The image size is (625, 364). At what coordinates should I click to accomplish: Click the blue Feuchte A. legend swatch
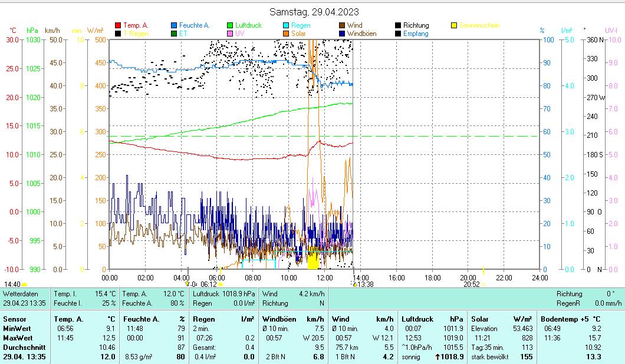pyautogui.click(x=174, y=25)
